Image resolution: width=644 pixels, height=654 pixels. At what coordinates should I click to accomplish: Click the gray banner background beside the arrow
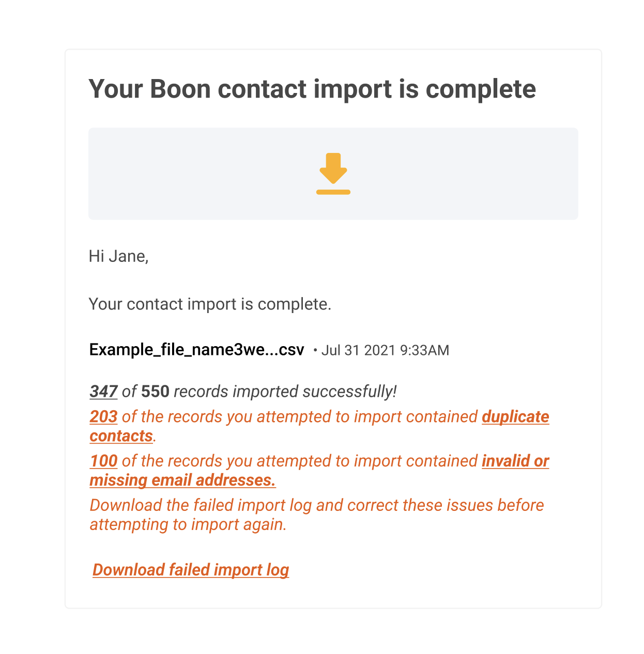click(x=207, y=174)
